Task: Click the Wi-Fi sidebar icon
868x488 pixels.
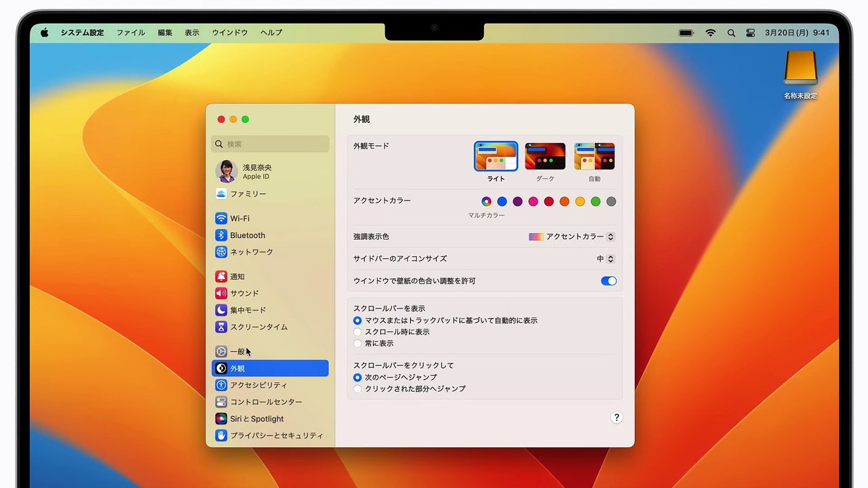Action: (221, 218)
